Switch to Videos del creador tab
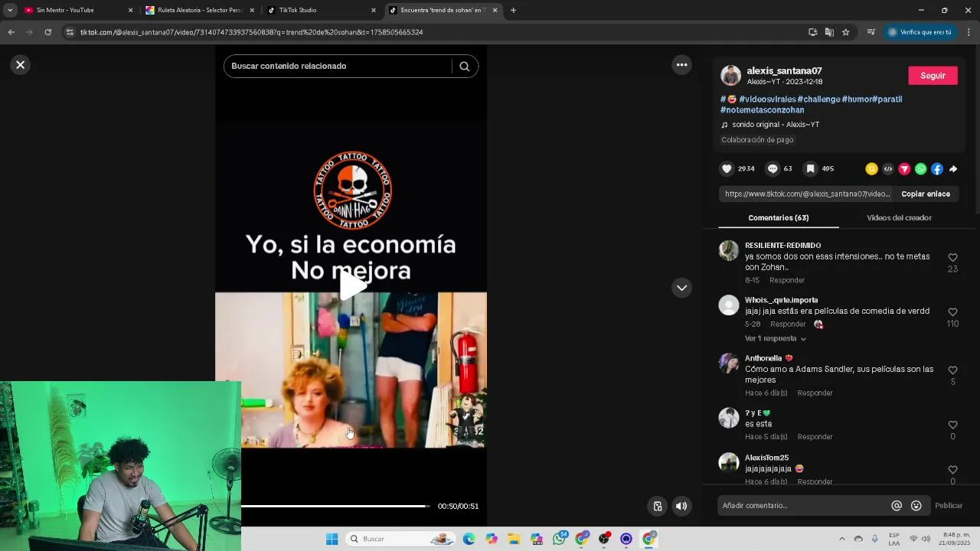Image resolution: width=980 pixels, height=551 pixels. (899, 218)
